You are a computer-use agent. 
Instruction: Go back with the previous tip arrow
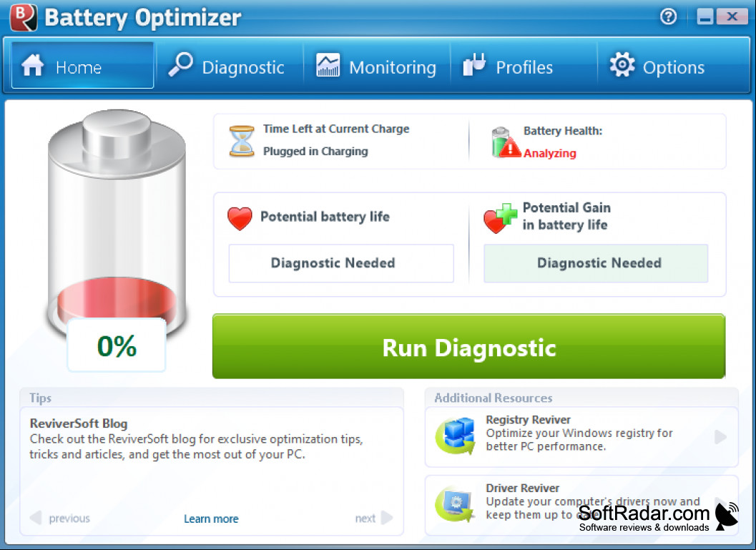60,519
